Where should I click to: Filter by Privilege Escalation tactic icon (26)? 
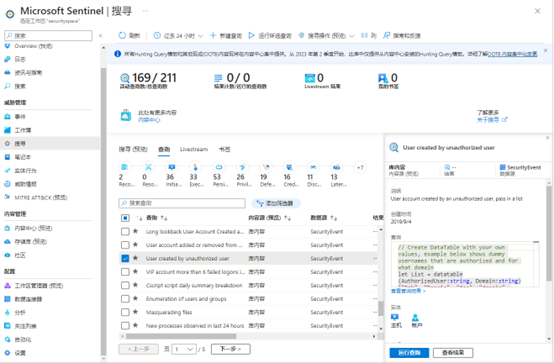tap(242, 167)
